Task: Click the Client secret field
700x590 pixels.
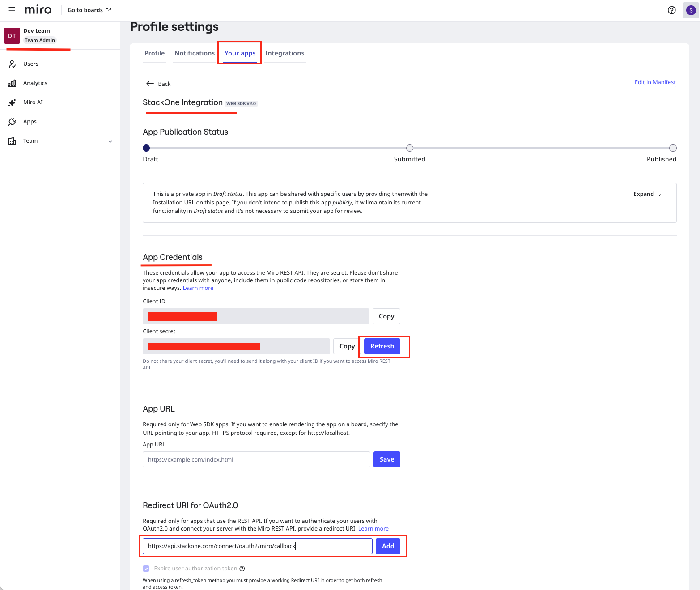Action: click(x=236, y=346)
